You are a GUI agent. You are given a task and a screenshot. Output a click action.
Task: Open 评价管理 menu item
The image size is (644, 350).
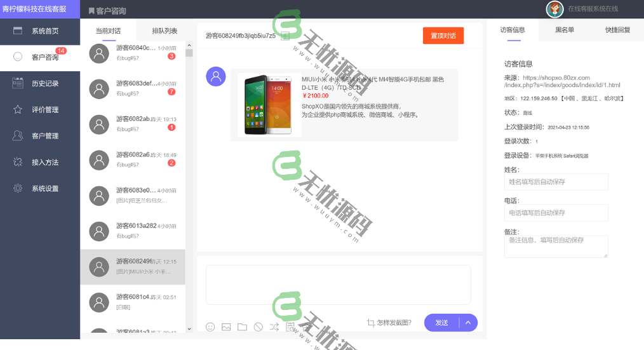coord(40,110)
